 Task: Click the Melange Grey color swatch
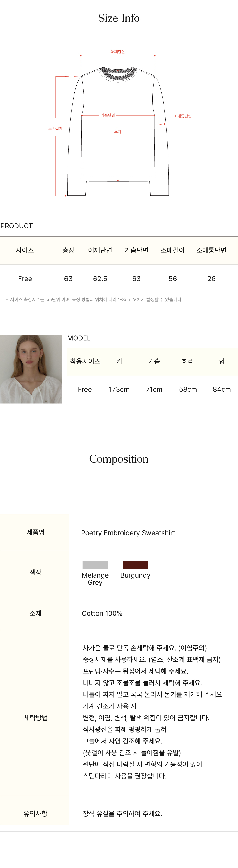coord(95,565)
